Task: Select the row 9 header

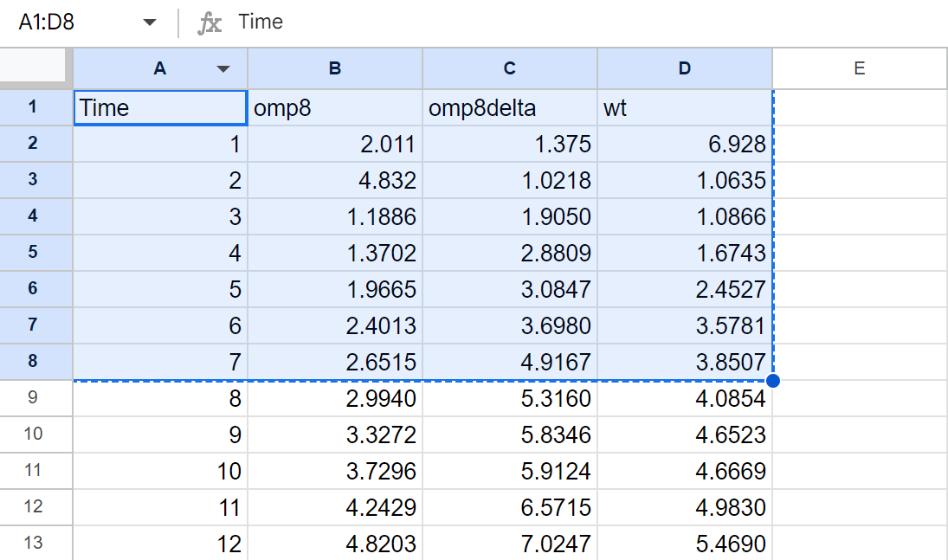Action: (x=33, y=398)
